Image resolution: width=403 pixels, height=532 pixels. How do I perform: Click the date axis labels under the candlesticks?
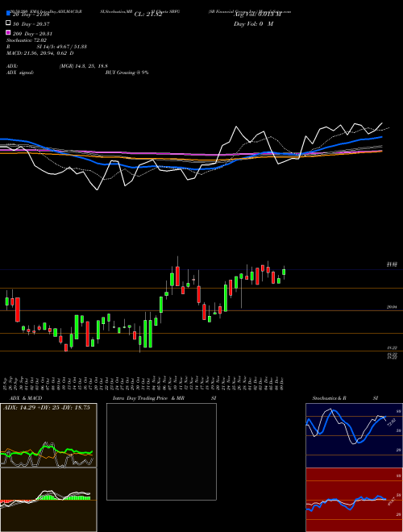click(x=144, y=382)
